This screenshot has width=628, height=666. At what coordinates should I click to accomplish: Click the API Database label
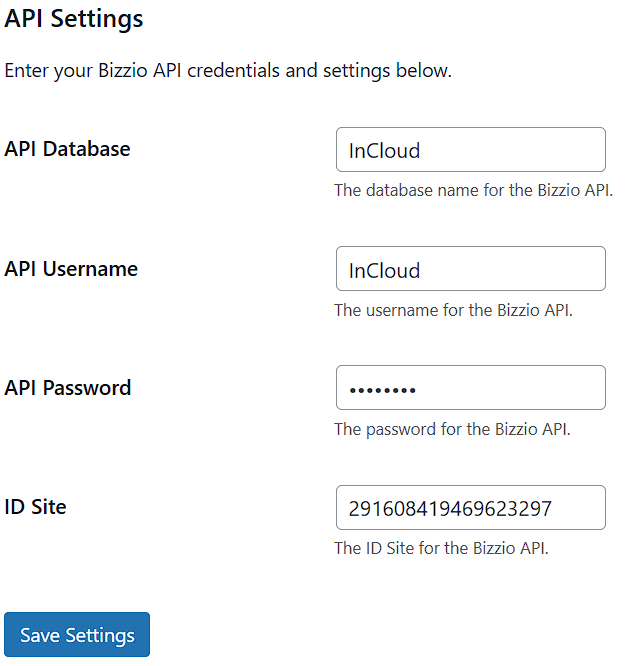(67, 149)
